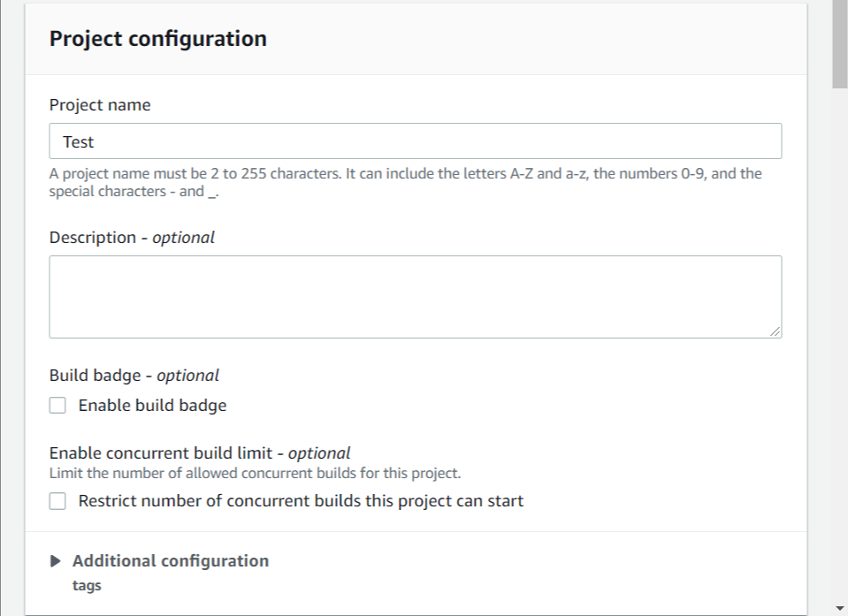Click the Additional configuration heading text
This screenshot has width=848, height=616.
(x=171, y=561)
